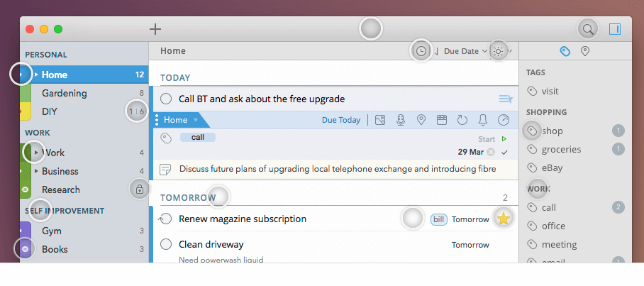Set duration with the gauge icon

[x=503, y=120]
